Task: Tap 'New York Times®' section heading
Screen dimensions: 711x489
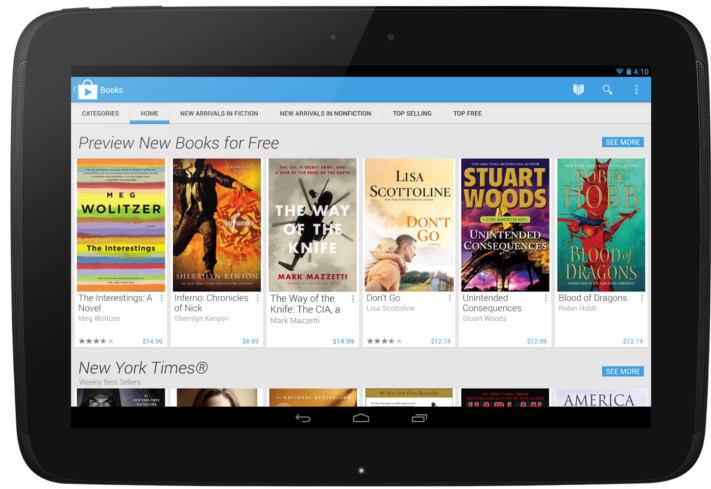Action: pos(143,367)
